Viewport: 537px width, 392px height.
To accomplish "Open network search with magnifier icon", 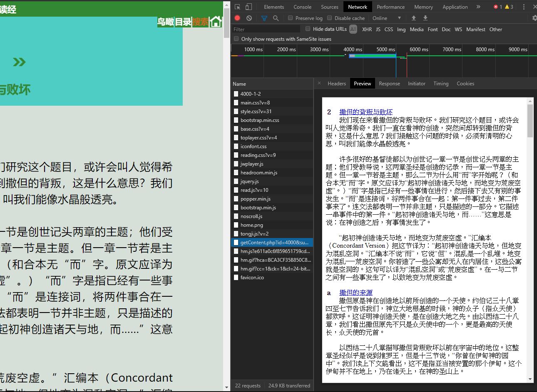I will tap(276, 18).
